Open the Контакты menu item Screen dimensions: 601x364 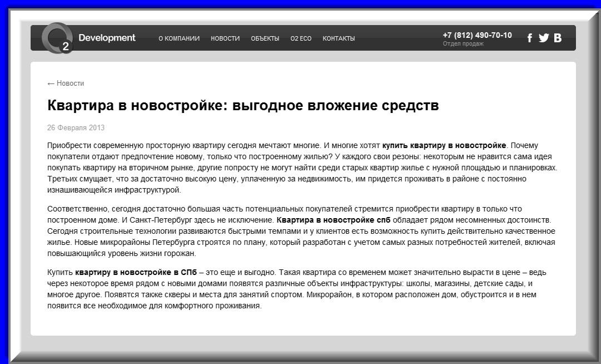tap(338, 38)
